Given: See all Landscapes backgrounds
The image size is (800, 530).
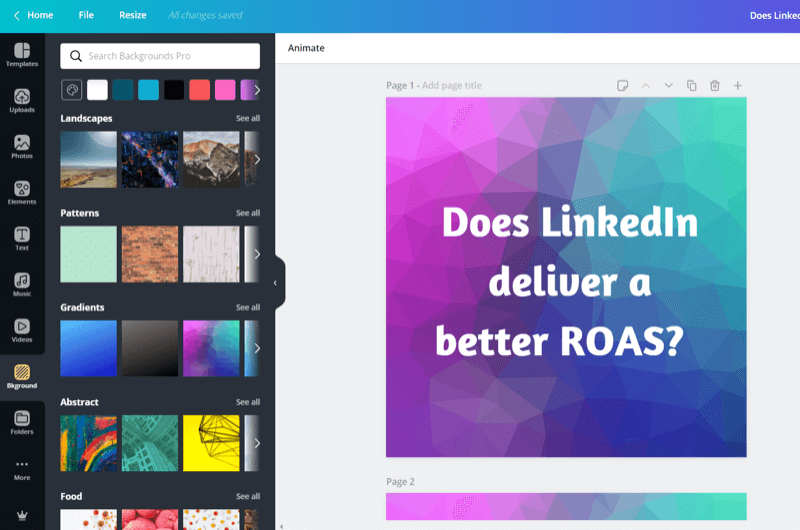Looking at the screenshot, I should click(248, 118).
